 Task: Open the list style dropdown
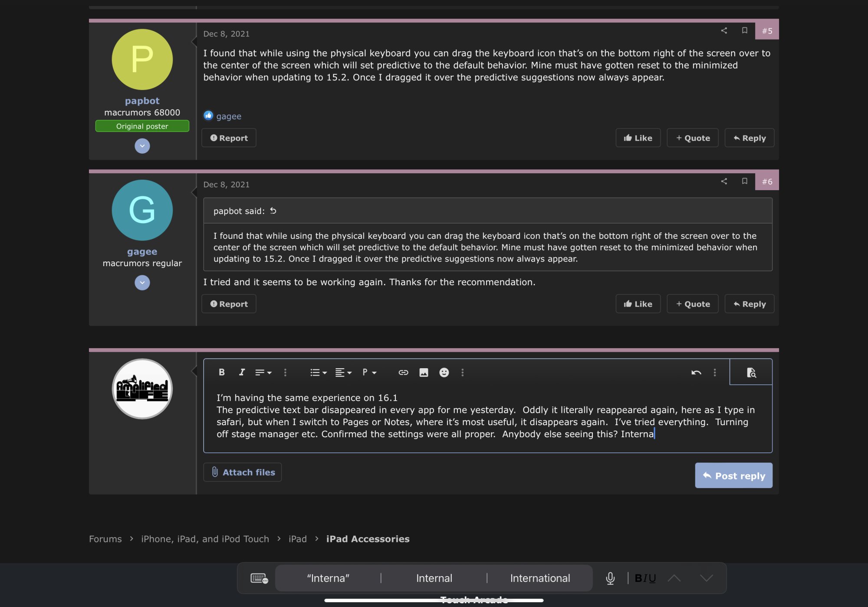(x=318, y=372)
